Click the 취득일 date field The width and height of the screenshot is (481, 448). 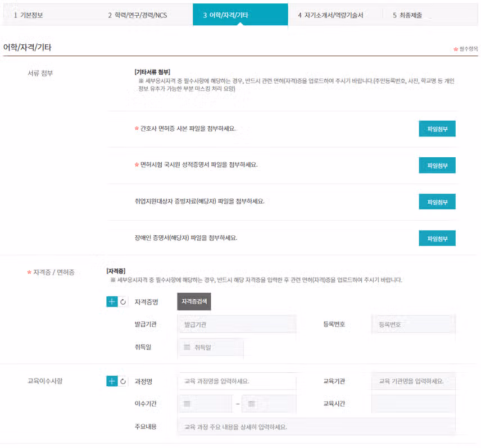210,347
